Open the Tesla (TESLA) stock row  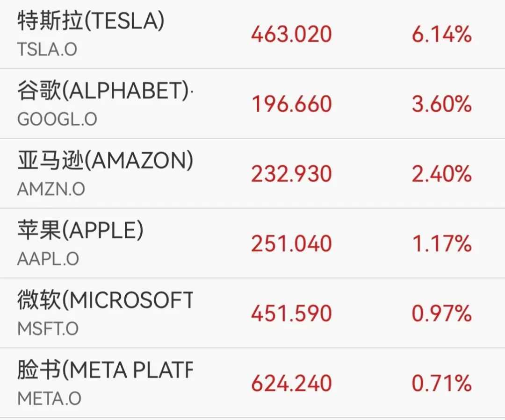91,21
